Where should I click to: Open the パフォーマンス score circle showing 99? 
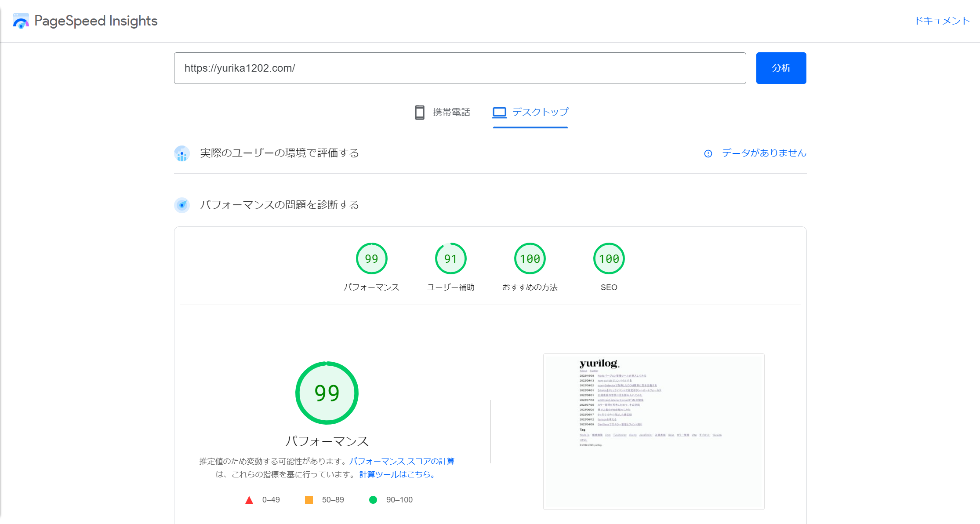(x=371, y=258)
